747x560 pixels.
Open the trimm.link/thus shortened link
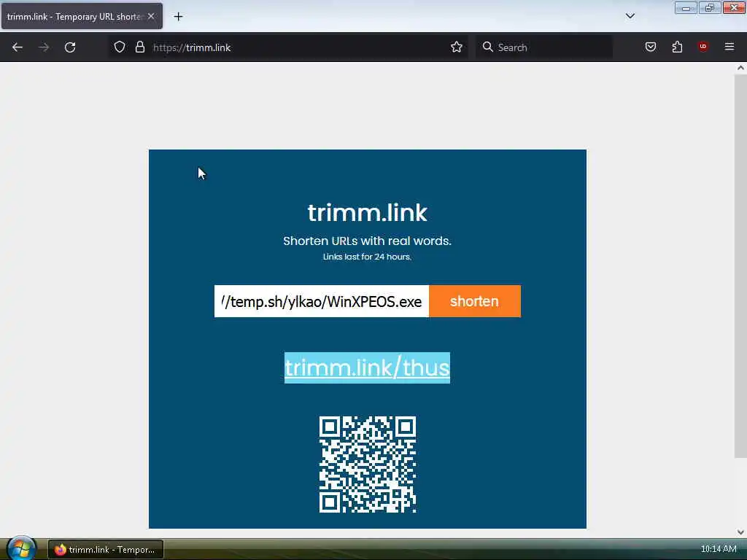[367, 367]
